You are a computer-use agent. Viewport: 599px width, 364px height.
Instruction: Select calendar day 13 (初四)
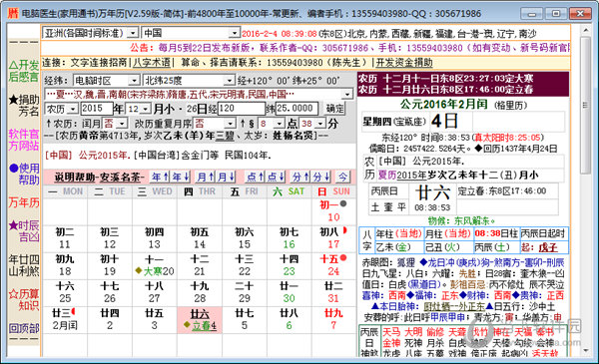point(155,238)
